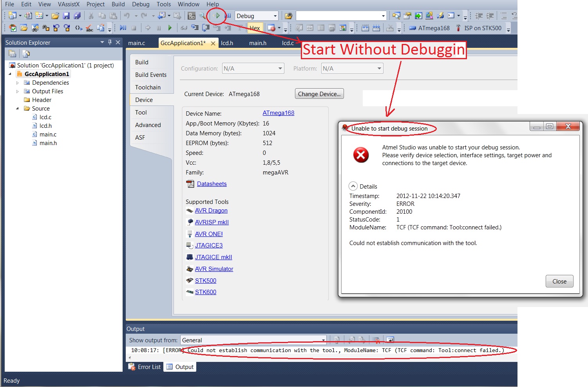Viewport: 588px width, 387px height.
Task: Pin the Solution Explorer panel
Action: pyautogui.click(x=110, y=42)
